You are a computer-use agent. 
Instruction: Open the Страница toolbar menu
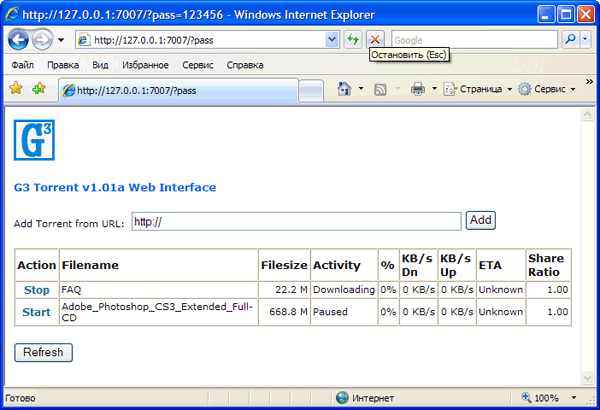tap(478, 89)
